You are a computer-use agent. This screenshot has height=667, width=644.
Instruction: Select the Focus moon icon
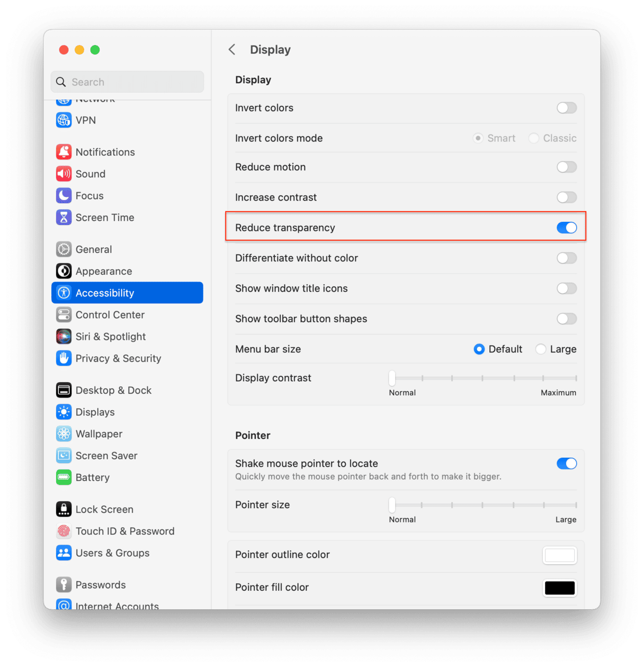64,196
